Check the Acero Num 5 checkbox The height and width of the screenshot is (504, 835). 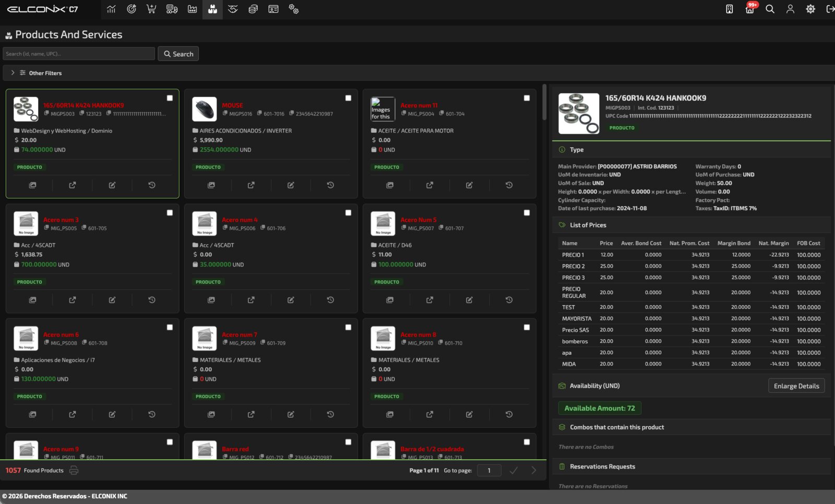pyautogui.click(x=527, y=213)
